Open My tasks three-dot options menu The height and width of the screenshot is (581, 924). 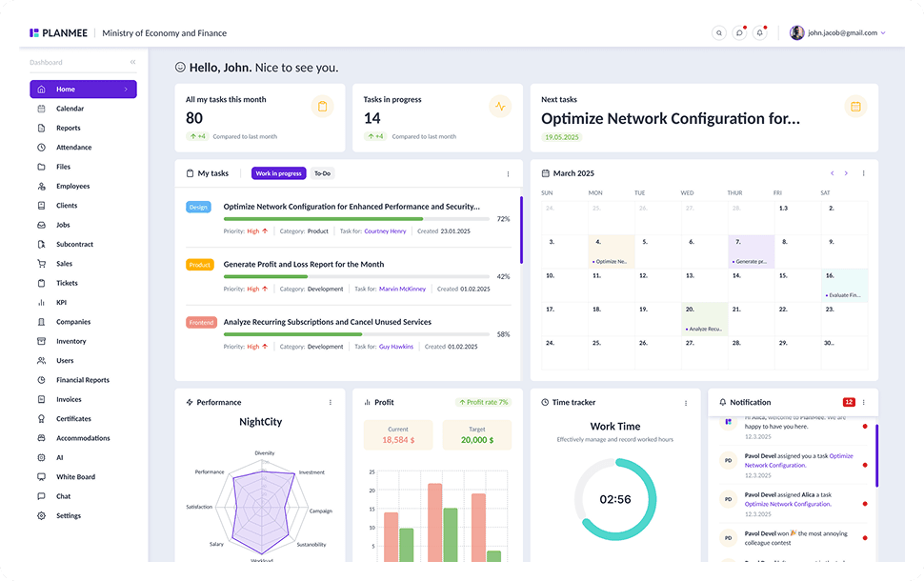[x=508, y=174]
